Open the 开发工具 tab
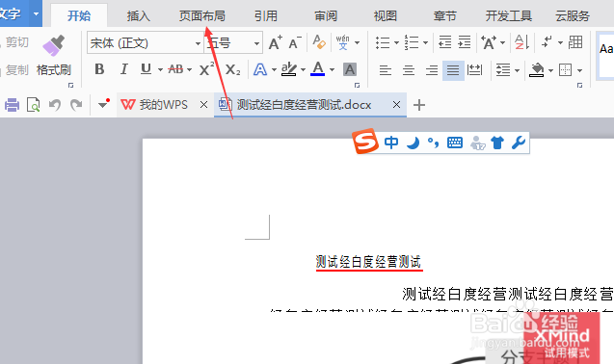614x364 pixels. [509, 16]
